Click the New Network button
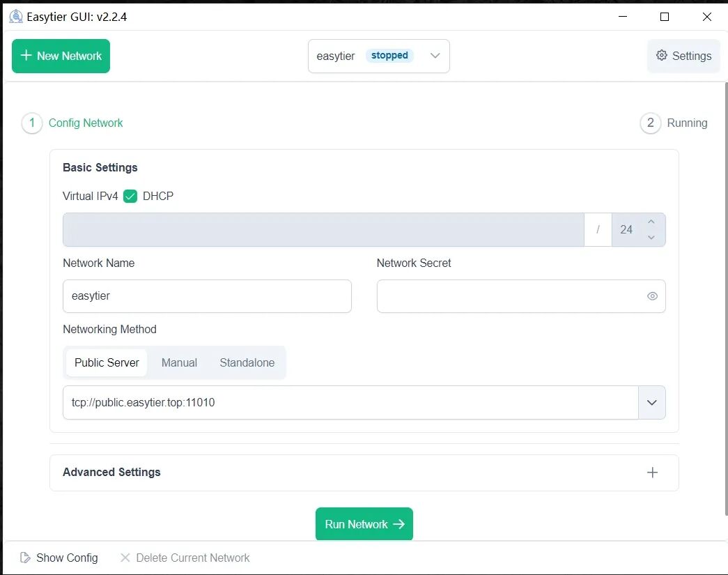 [61, 56]
